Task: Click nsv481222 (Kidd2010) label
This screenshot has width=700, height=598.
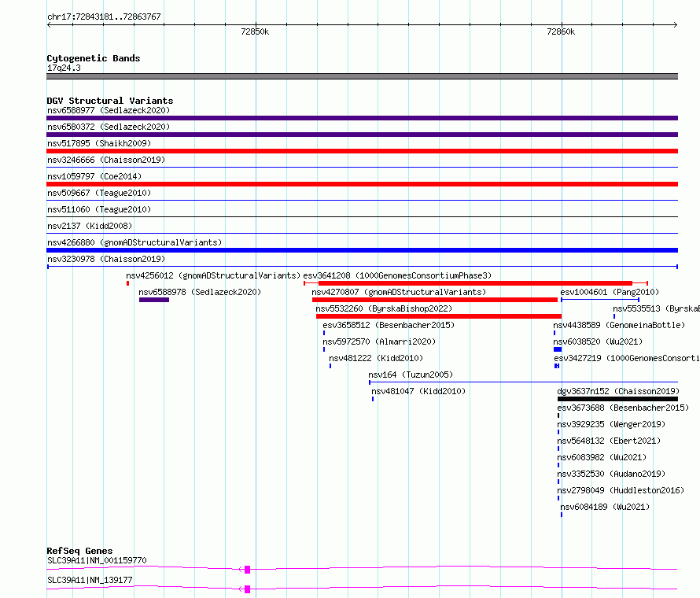Action: click(x=376, y=358)
